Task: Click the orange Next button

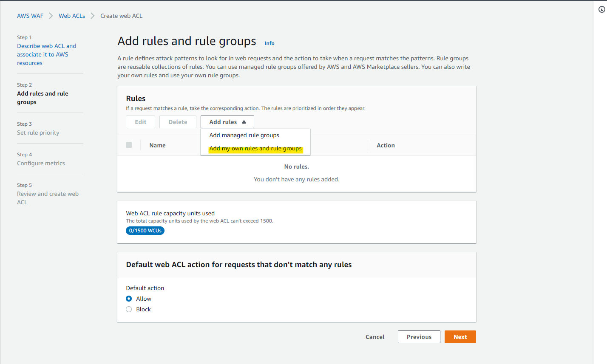Action: pos(460,336)
